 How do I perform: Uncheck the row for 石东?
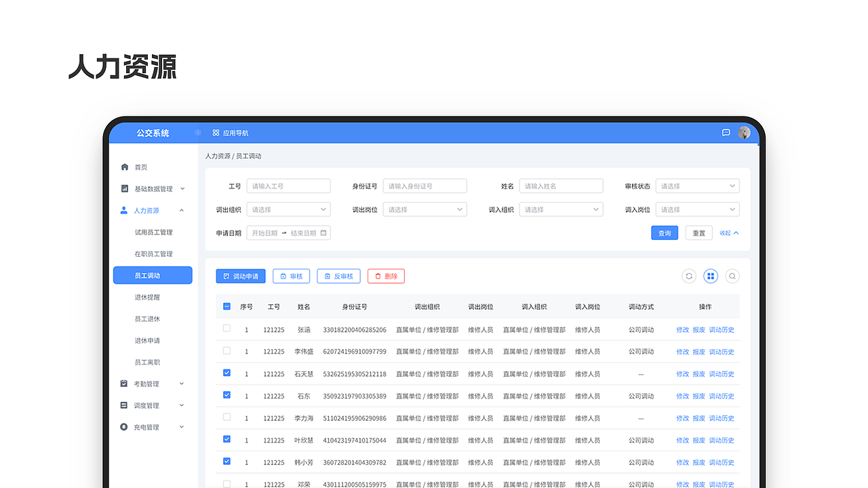(226, 394)
